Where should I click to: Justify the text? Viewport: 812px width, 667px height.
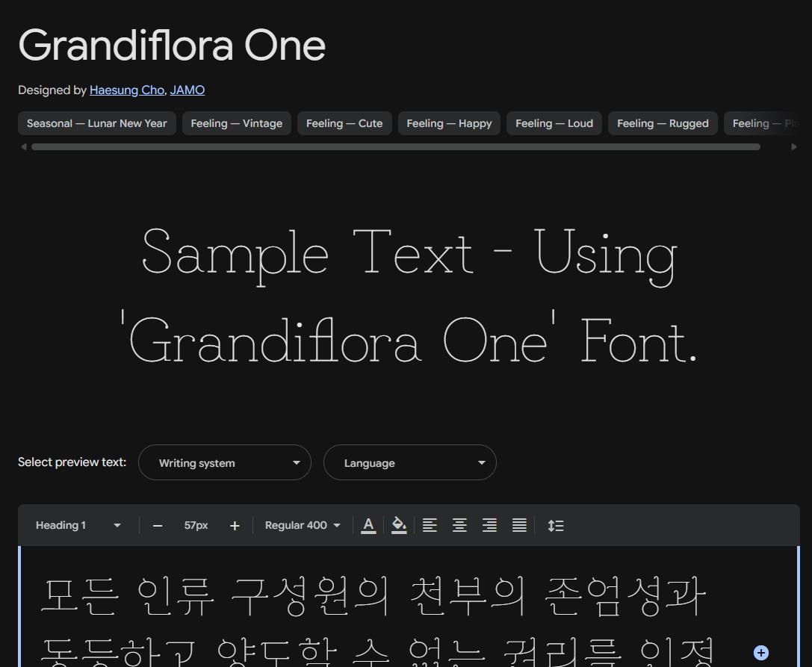pos(519,526)
